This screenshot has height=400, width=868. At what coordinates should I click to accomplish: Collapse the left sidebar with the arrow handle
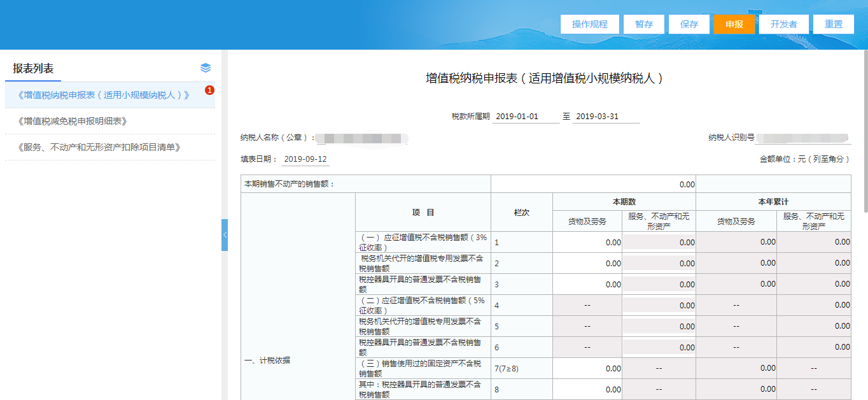(224, 235)
